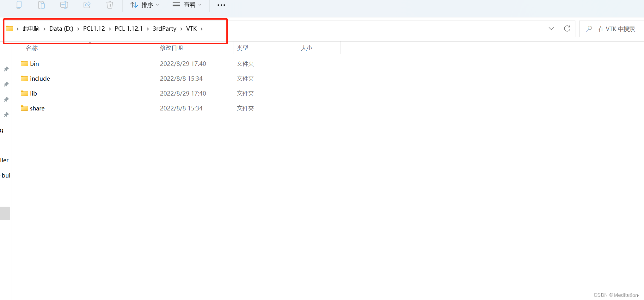Screen dimensions: 644x300
Task: Select the bin folder
Action: point(34,64)
